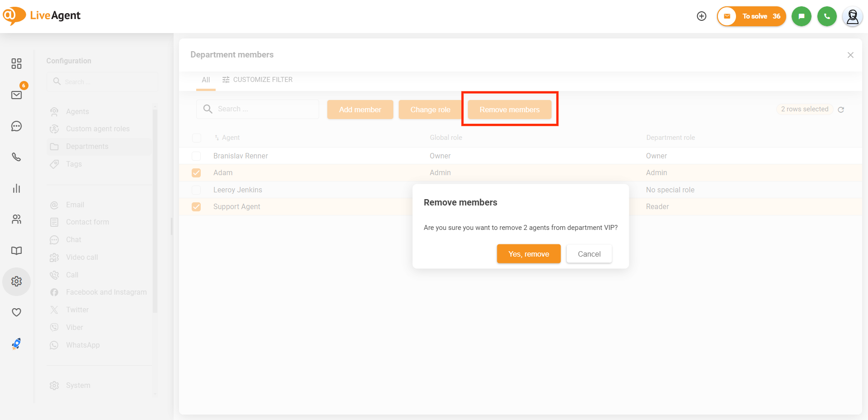Screen dimensions: 868x420
Task: Open the Customers people icon in sidebar
Action: tap(16, 220)
